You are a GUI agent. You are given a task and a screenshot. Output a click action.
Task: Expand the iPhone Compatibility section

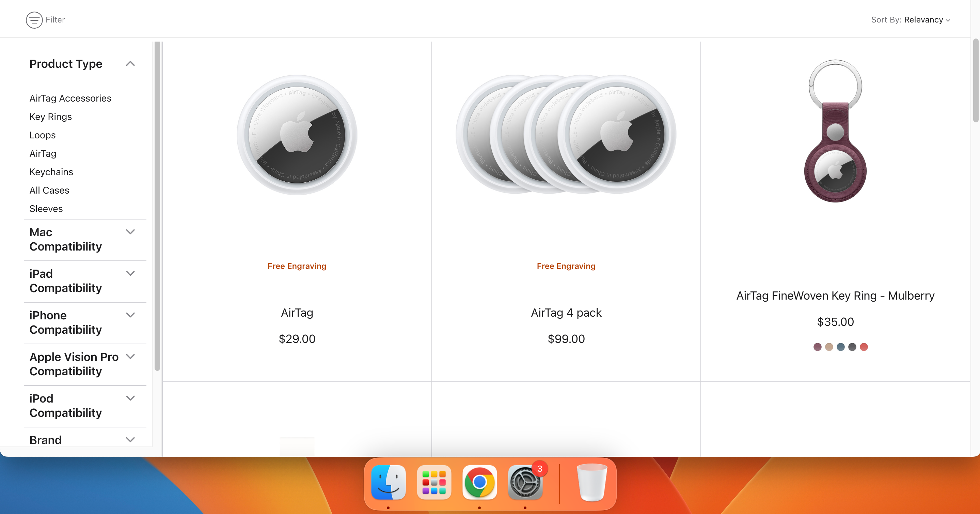tap(130, 315)
